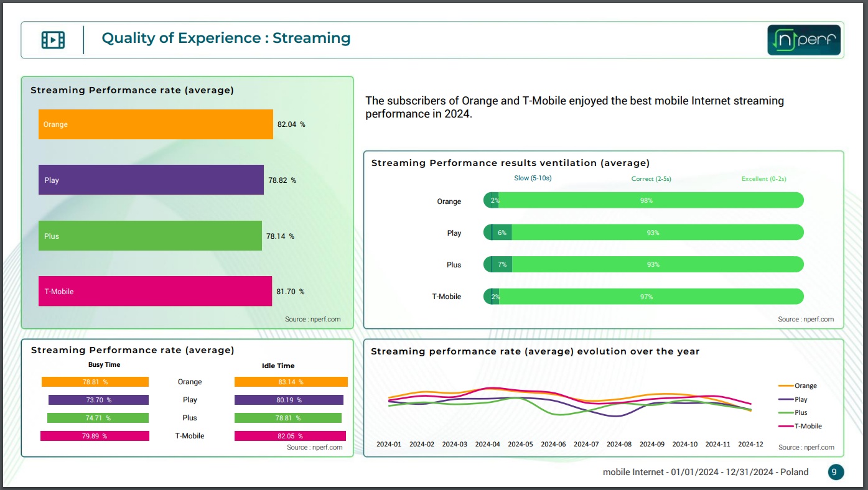
Task: Select the value "78.14 %"
Action: (x=280, y=236)
